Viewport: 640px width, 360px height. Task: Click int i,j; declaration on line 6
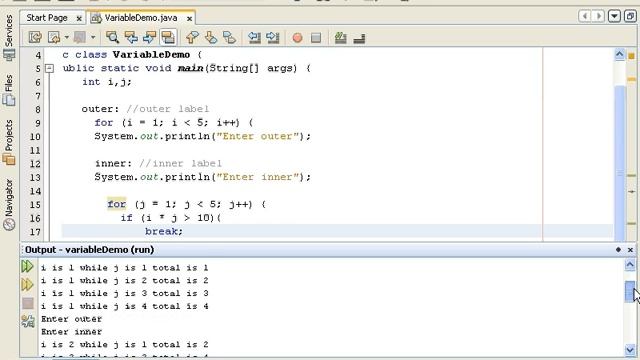click(x=107, y=82)
